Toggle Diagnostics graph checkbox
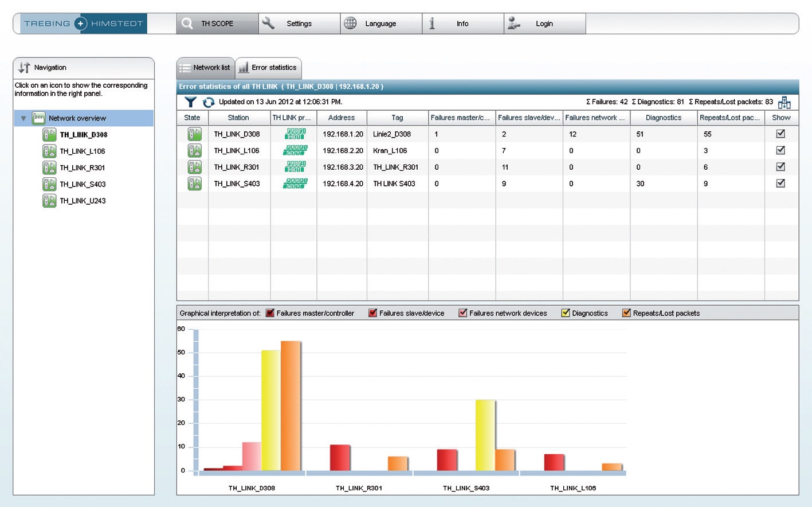This screenshot has width=812, height=507. pyautogui.click(x=565, y=313)
